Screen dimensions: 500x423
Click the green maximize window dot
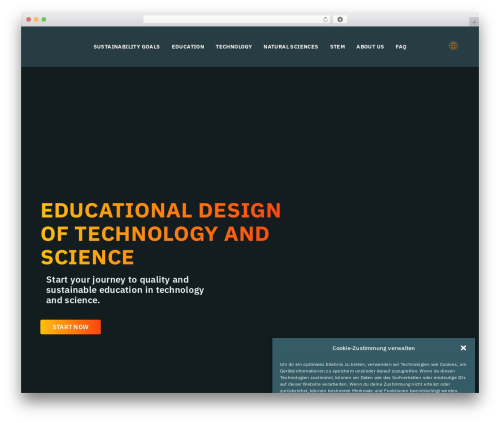click(x=44, y=19)
